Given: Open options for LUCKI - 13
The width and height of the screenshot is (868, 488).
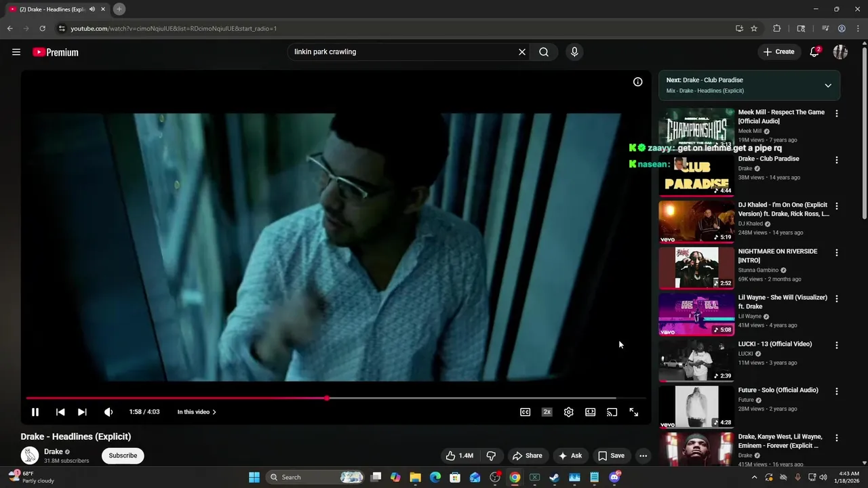Looking at the screenshot, I should click(x=836, y=345).
